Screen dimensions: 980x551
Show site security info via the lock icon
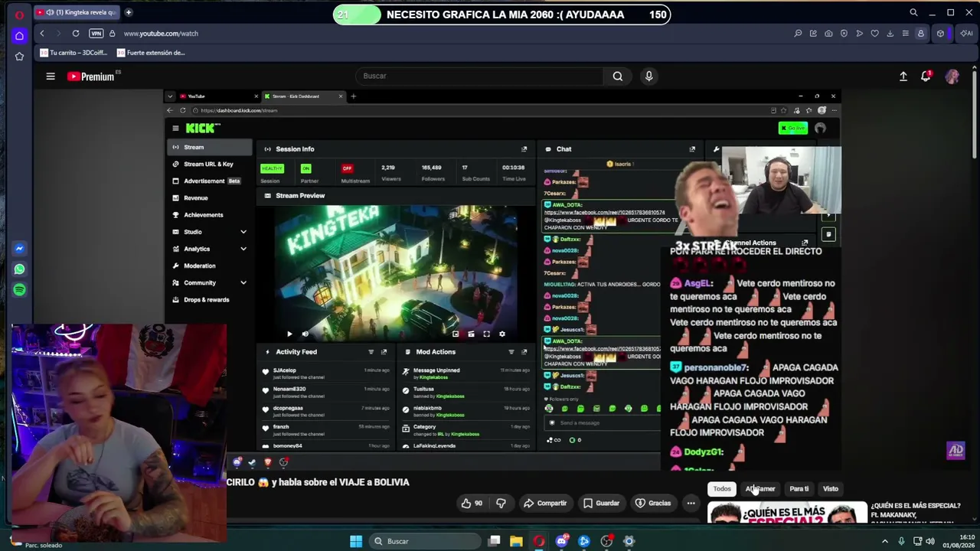click(112, 34)
